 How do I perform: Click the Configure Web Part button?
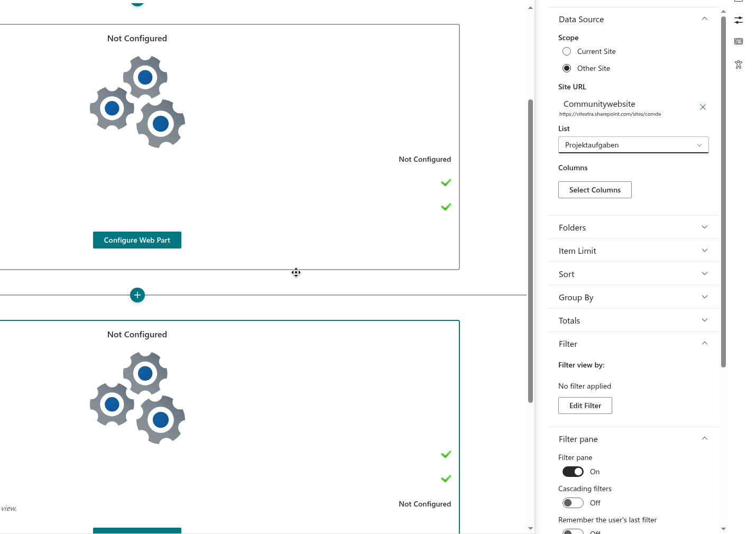tap(137, 240)
